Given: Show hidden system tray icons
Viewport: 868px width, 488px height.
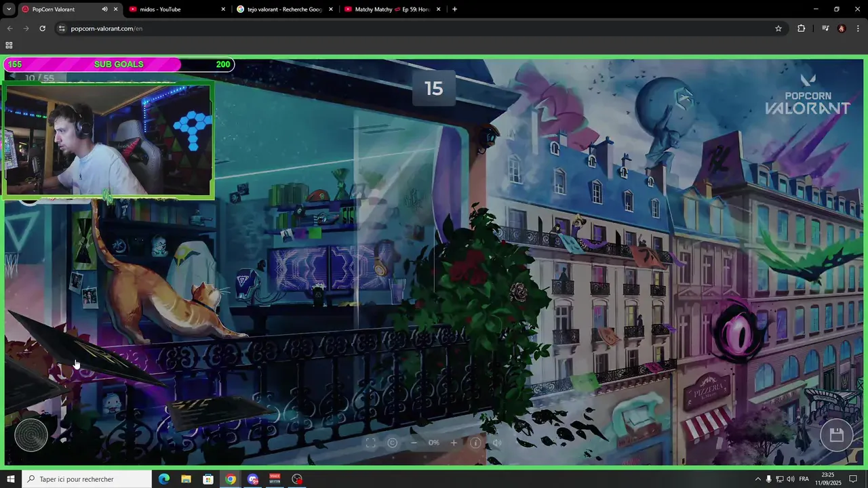Looking at the screenshot, I should pyautogui.click(x=757, y=479).
